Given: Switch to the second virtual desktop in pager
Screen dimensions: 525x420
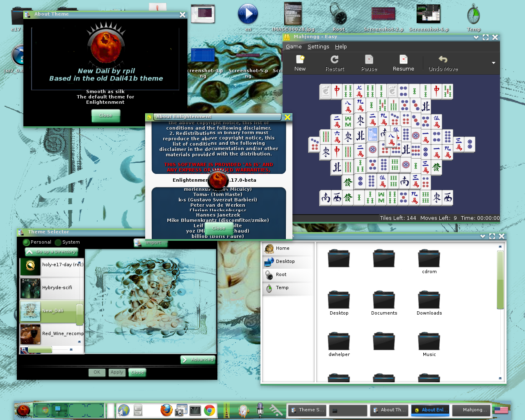Looking at the screenshot, I should pos(59,410).
